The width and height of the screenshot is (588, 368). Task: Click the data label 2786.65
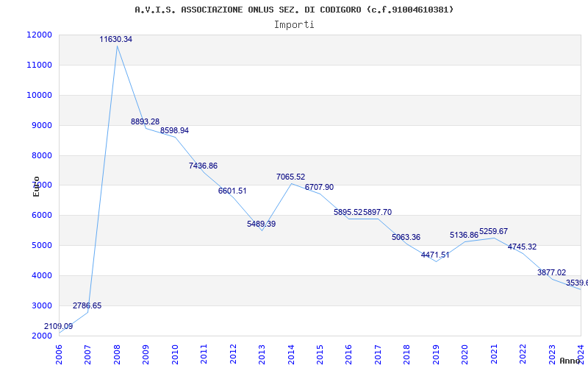87,305
